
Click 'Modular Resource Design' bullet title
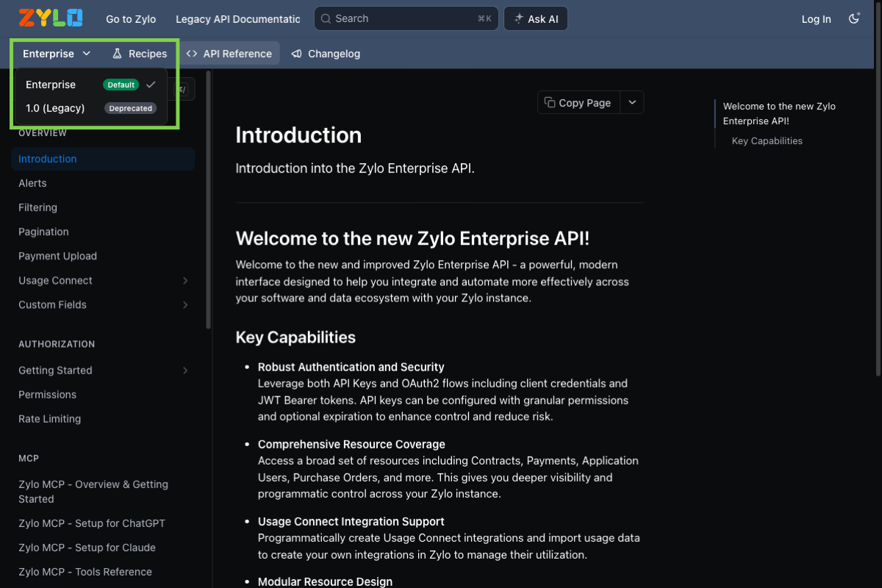click(325, 581)
